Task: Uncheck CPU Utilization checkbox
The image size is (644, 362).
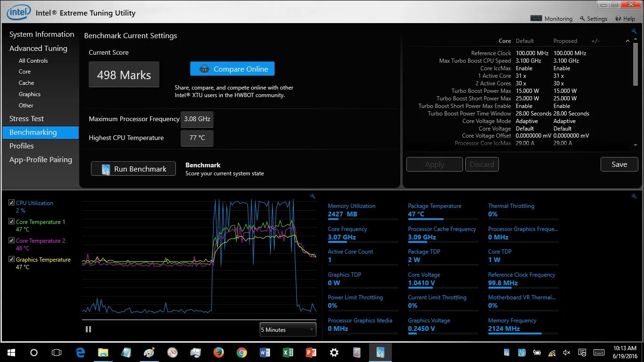Action: [x=12, y=203]
